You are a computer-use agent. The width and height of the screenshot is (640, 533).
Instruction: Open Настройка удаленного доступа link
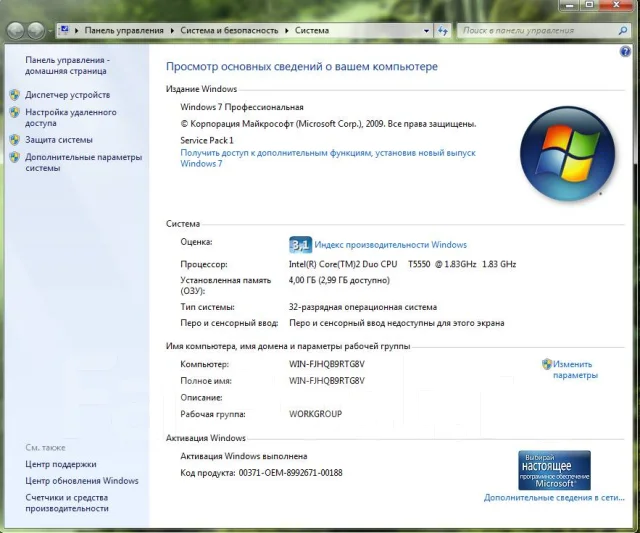point(71,118)
